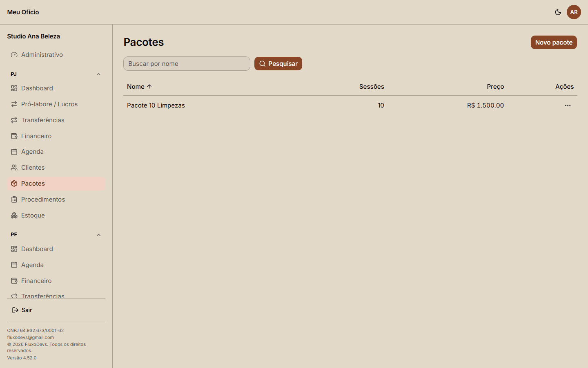This screenshot has width=588, height=368.
Task: Open actions menu for Pacote 10 Limpezas
Action: pos(568,105)
